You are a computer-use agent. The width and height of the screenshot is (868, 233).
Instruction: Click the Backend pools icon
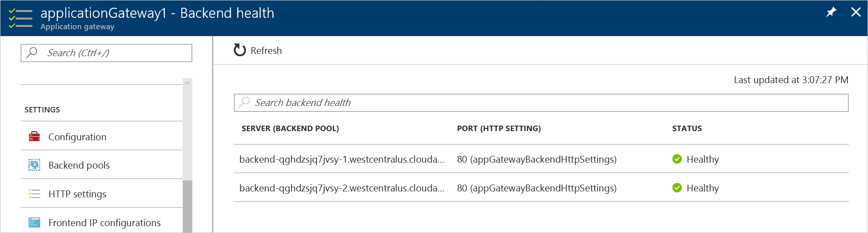(34, 165)
